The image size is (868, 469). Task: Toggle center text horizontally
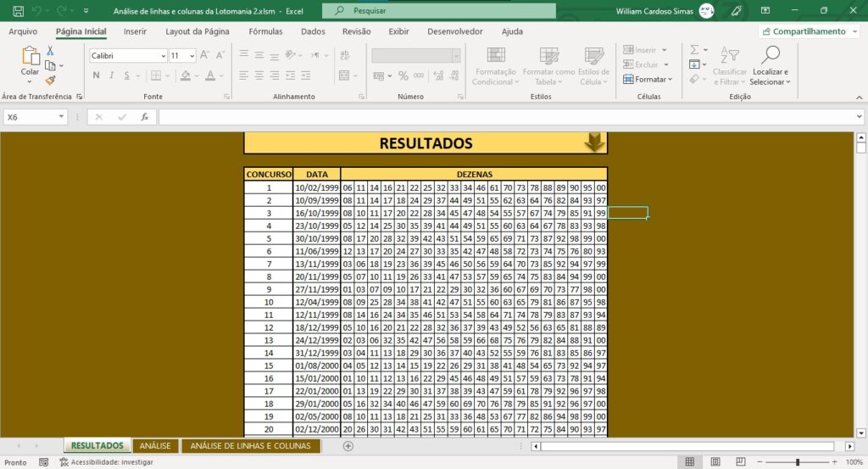click(259, 75)
